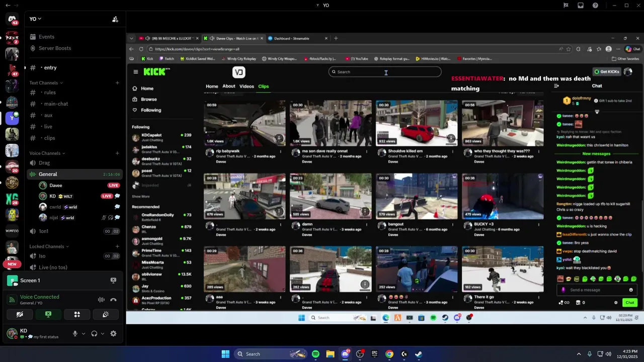Click the 4:23 PM taskbar clock
Screen dimensions: 644x362
click(627, 354)
